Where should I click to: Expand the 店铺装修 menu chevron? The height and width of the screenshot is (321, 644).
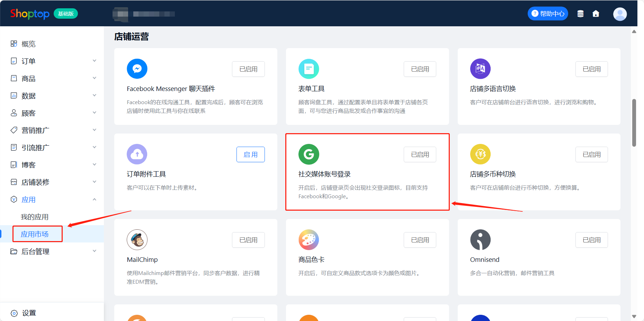(x=95, y=182)
